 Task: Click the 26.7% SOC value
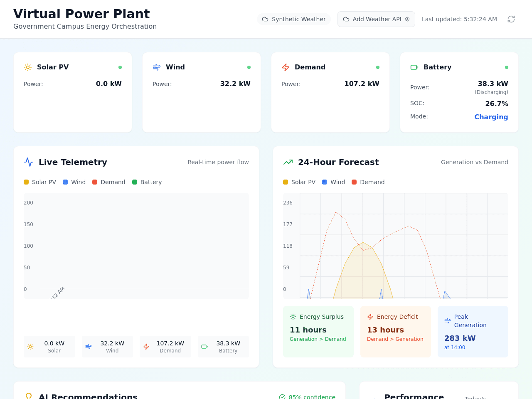(497, 104)
